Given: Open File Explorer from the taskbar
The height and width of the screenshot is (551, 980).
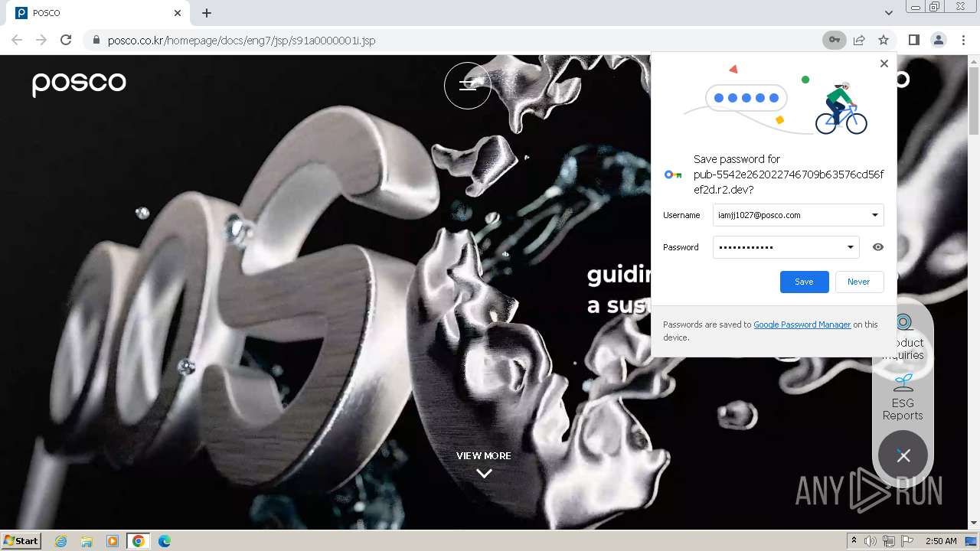Looking at the screenshot, I should 87,541.
